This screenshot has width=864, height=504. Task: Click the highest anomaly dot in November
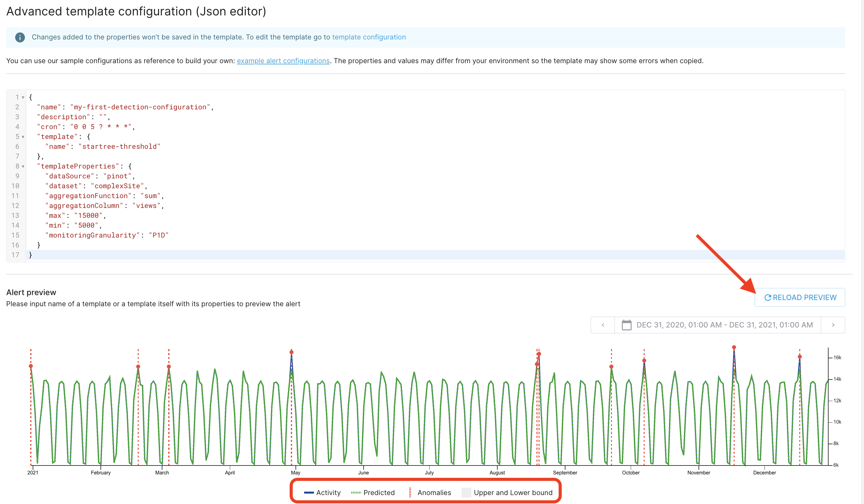(x=734, y=348)
